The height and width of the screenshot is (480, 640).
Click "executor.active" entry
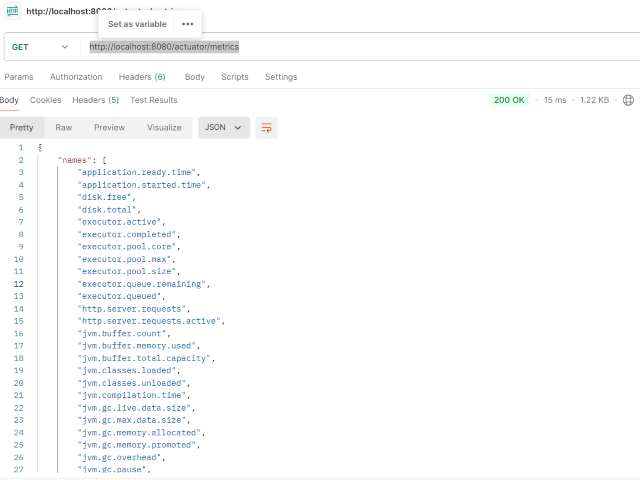pos(119,222)
